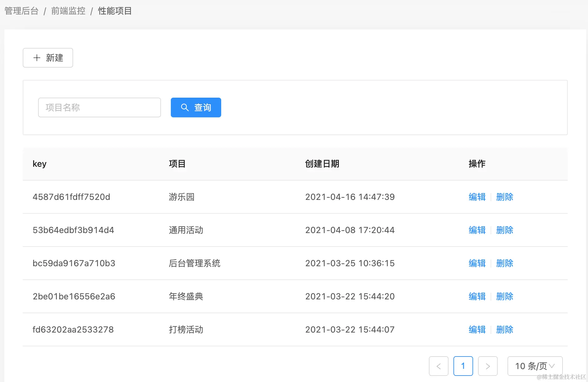Click the 创建日期 column header
Viewport: 588px width, 382px height.
pyautogui.click(x=322, y=164)
